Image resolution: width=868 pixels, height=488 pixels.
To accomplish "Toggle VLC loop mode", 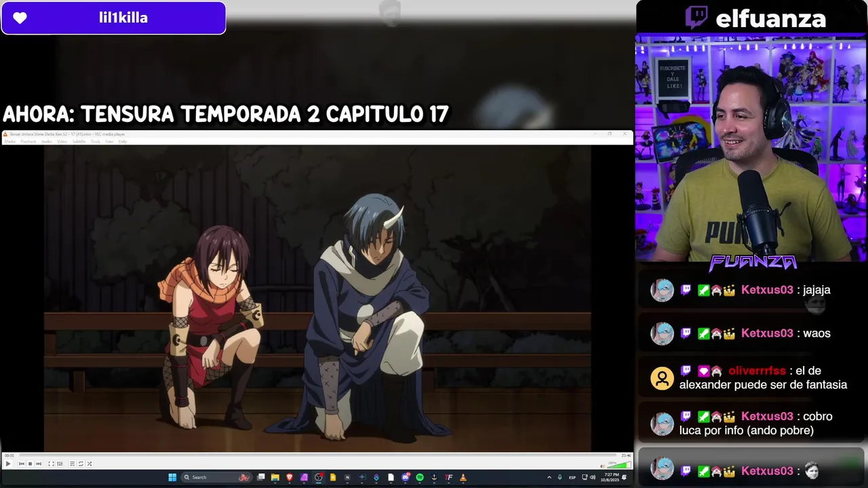I will tap(81, 464).
